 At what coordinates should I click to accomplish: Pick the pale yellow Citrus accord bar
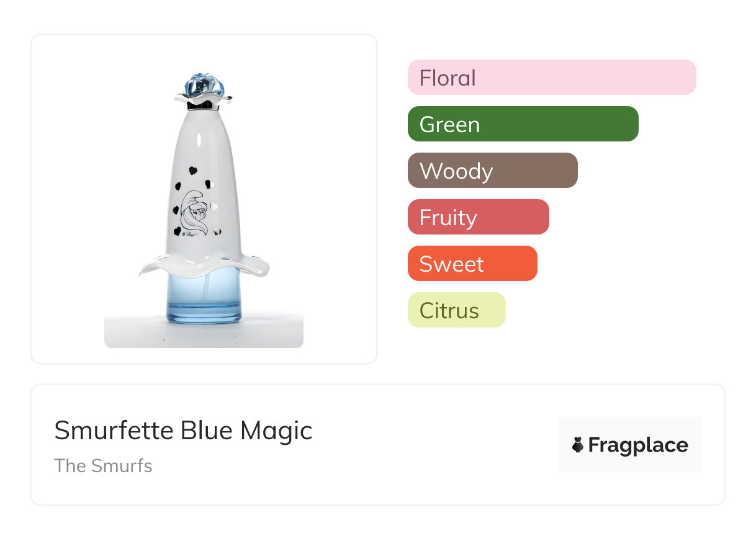point(456,310)
